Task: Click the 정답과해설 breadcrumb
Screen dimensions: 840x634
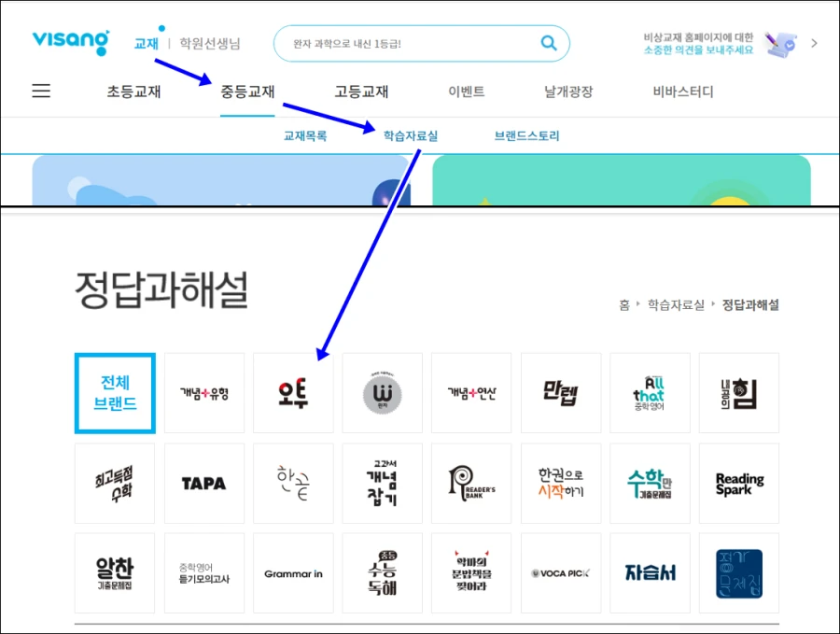Action: (x=750, y=305)
